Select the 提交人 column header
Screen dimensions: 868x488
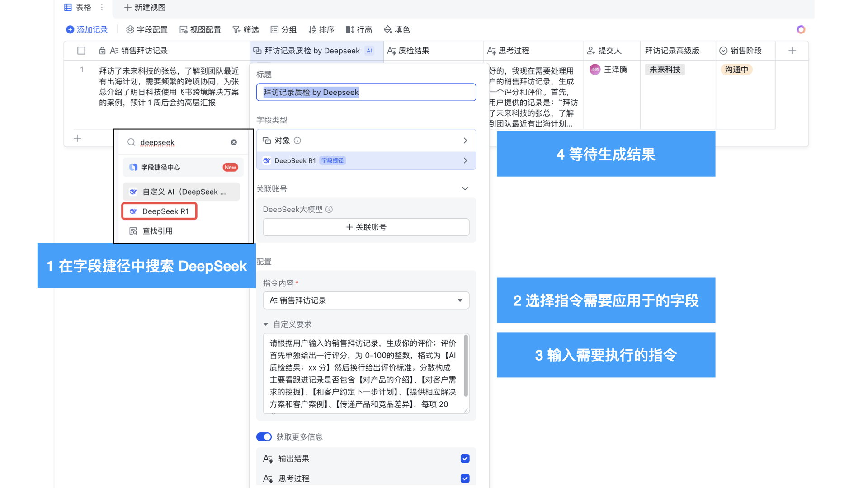tap(612, 51)
